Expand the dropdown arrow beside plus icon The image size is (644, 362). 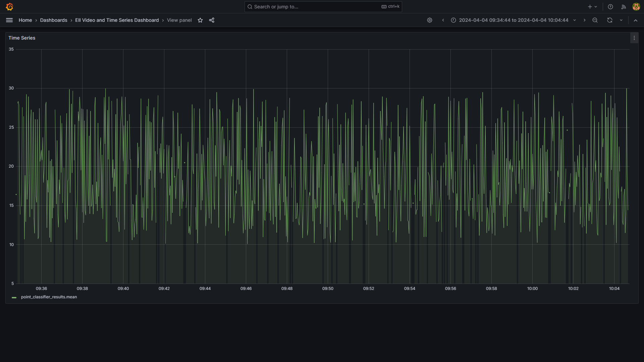click(x=596, y=7)
